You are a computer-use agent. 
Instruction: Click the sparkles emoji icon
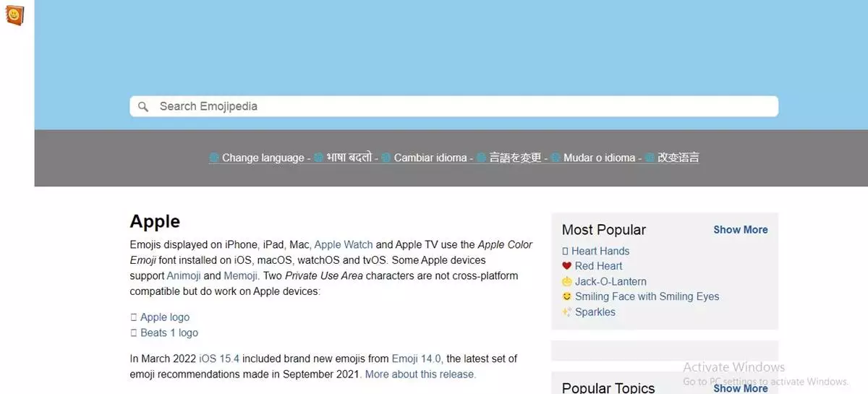567,312
